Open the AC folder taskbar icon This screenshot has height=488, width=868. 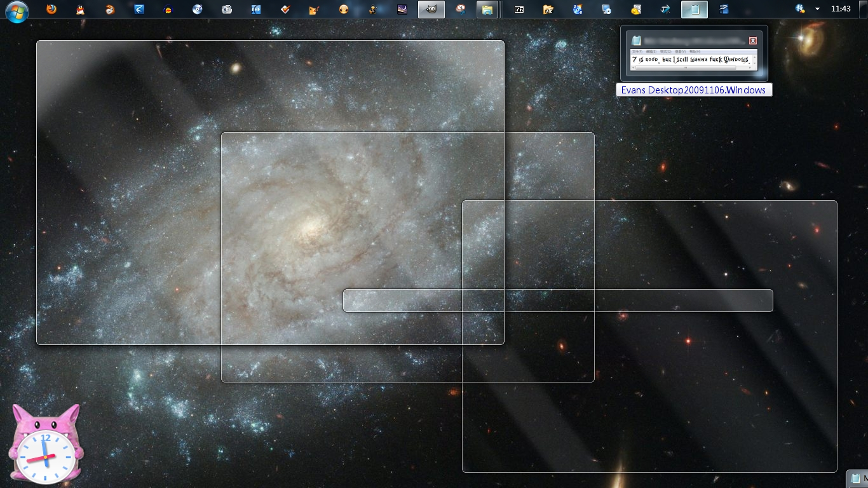point(548,10)
